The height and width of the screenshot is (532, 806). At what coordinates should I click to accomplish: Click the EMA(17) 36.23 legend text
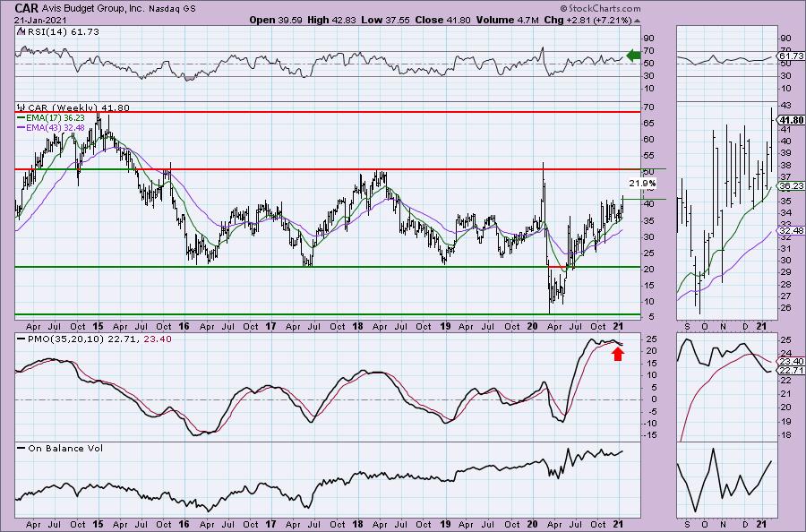click(56, 117)
